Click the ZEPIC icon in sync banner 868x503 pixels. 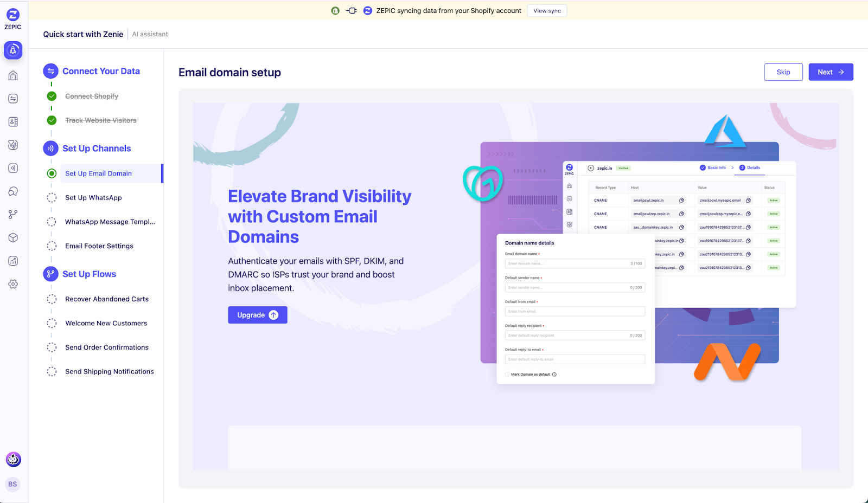coord(367,11)
